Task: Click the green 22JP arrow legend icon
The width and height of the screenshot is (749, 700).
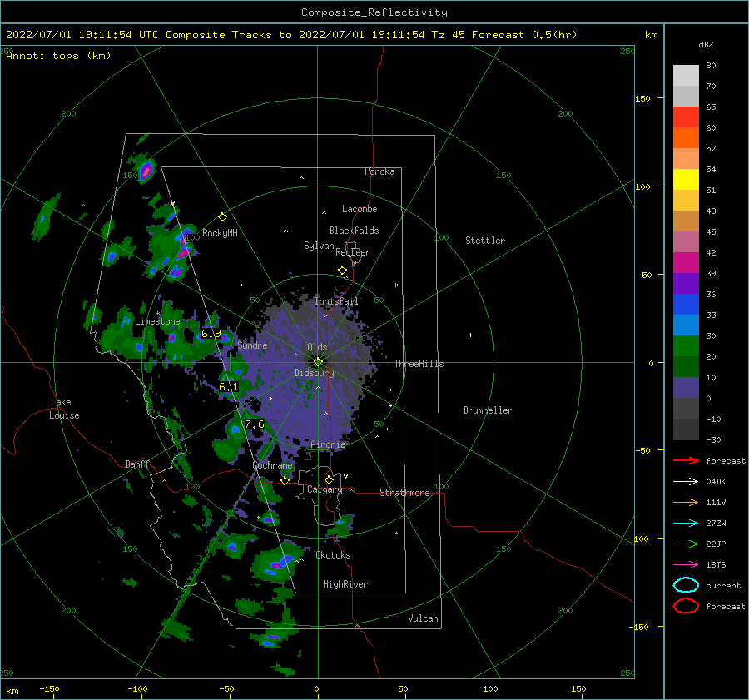Action: (686, 544)
